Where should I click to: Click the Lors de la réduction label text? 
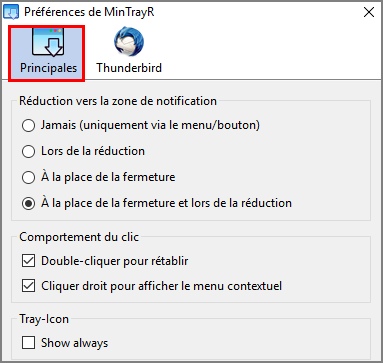point(93,151)
